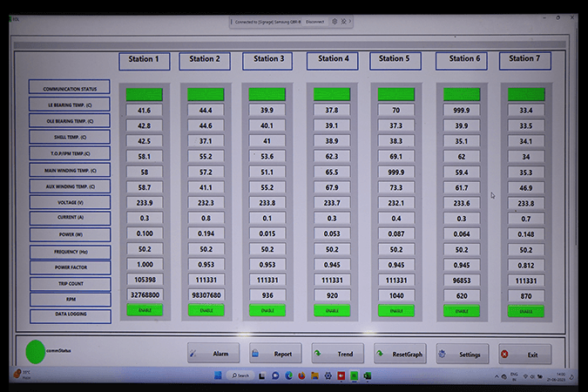Click the MAIN WINDING TEMP label
Image resolution: width=588 pixels, height=392 pixels.
(71, 171)
